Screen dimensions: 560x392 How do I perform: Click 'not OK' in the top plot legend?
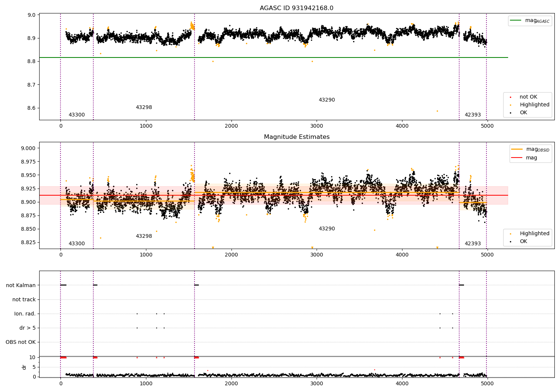(x=528, y=97)
